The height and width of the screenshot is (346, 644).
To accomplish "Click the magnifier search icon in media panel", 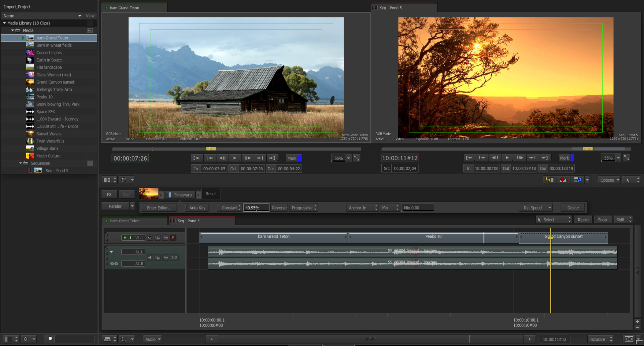I will point(50,339).
